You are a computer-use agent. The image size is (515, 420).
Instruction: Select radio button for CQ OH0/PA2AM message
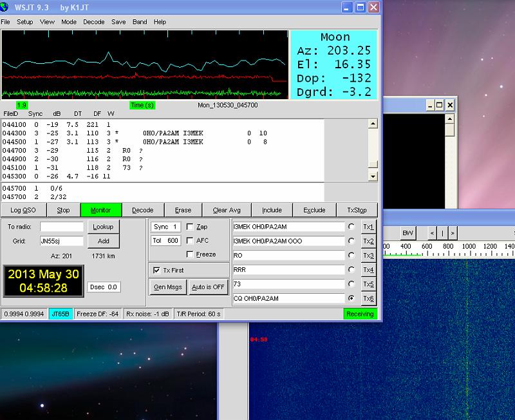coord(351,298)
